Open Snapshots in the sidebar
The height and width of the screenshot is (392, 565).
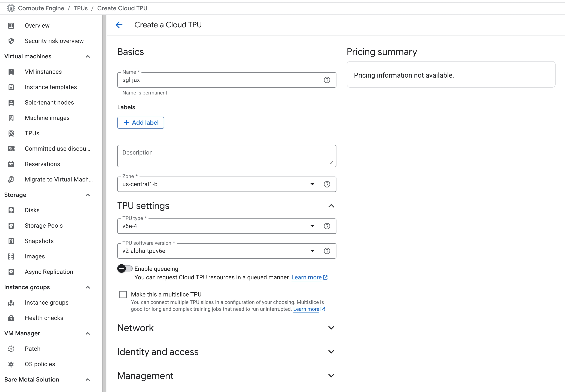[39, 241]
